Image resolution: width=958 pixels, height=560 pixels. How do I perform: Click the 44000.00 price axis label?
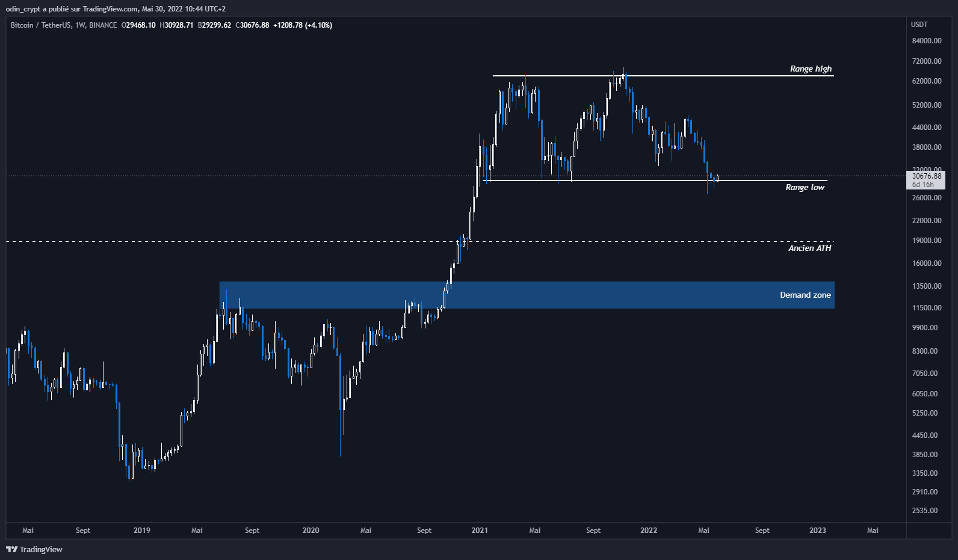pos(927,128)
